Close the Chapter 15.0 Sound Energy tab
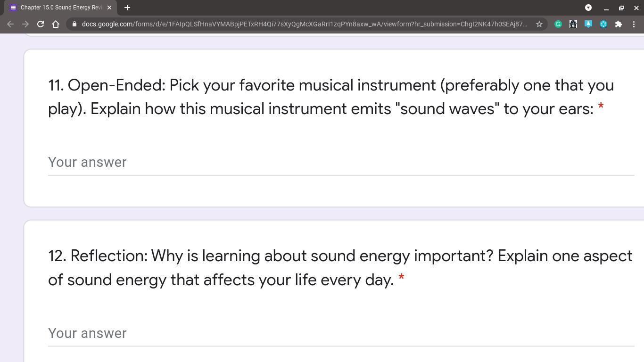 (x=109, y=8)
